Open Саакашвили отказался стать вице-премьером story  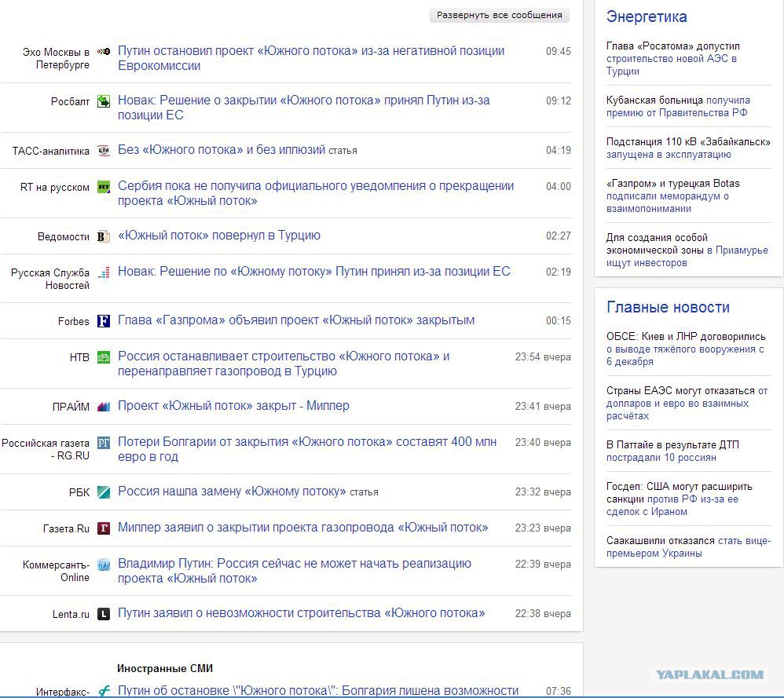pos(688,546)
